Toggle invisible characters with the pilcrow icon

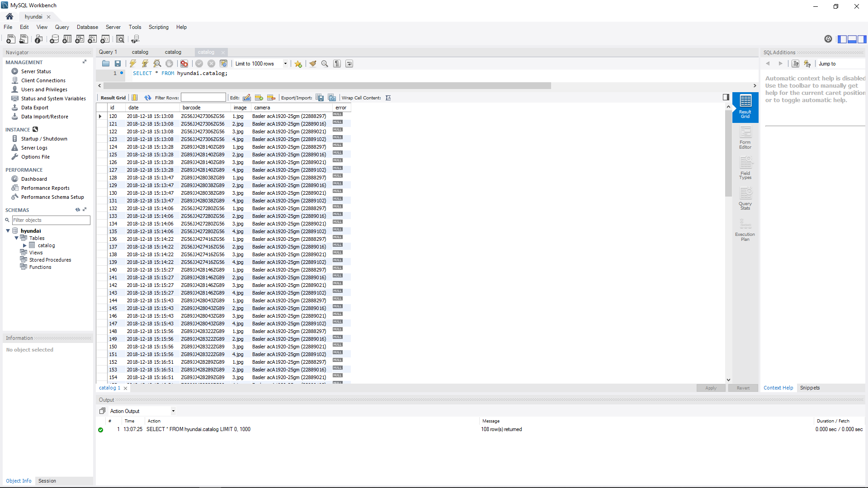337,64
